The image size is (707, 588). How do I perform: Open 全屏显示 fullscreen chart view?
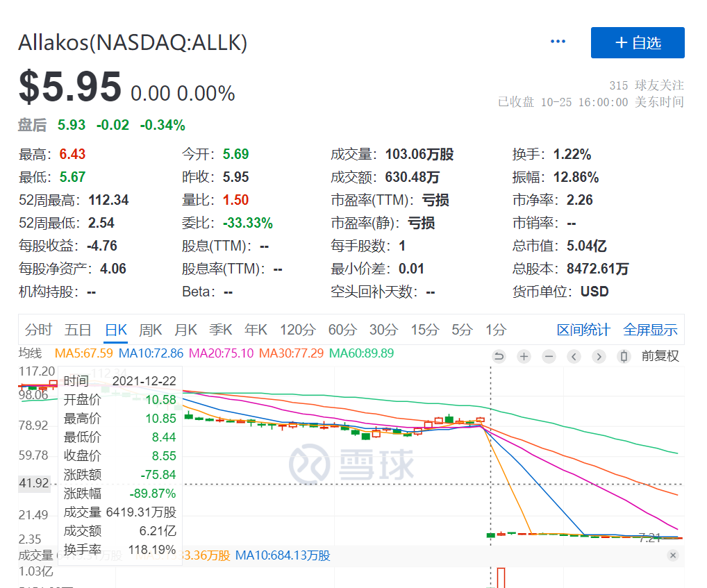(650, 330)
